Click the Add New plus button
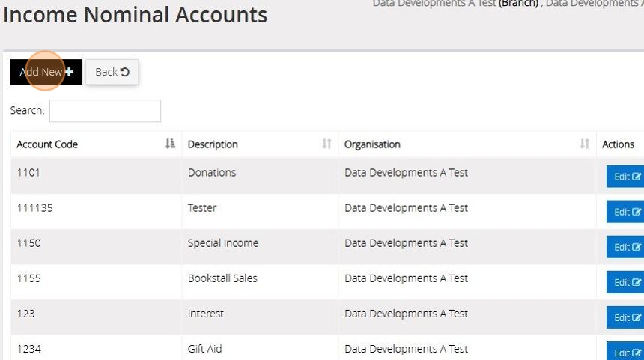Viewport: 644px width, 360px height. 46,72
